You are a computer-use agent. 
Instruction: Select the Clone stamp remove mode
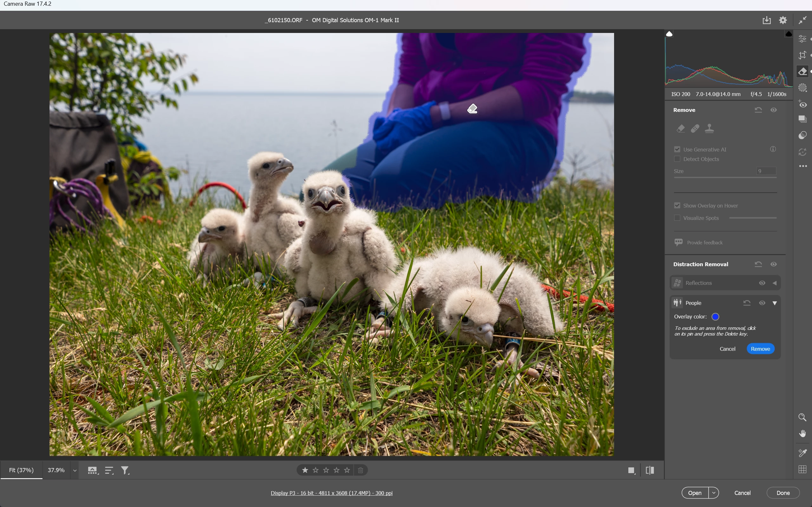tap(709, 128)
